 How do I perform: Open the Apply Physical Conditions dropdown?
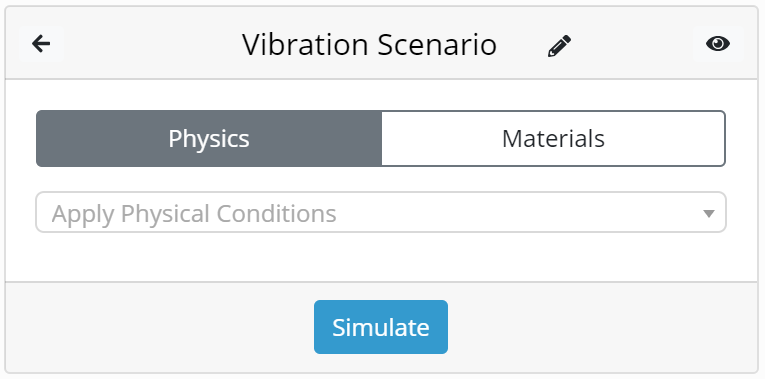coord(381,212)
